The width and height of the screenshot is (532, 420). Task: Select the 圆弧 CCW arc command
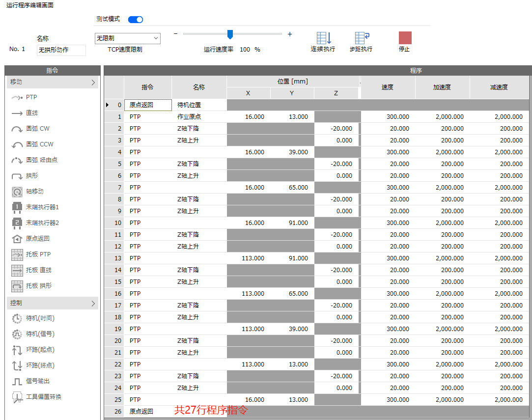18,145
